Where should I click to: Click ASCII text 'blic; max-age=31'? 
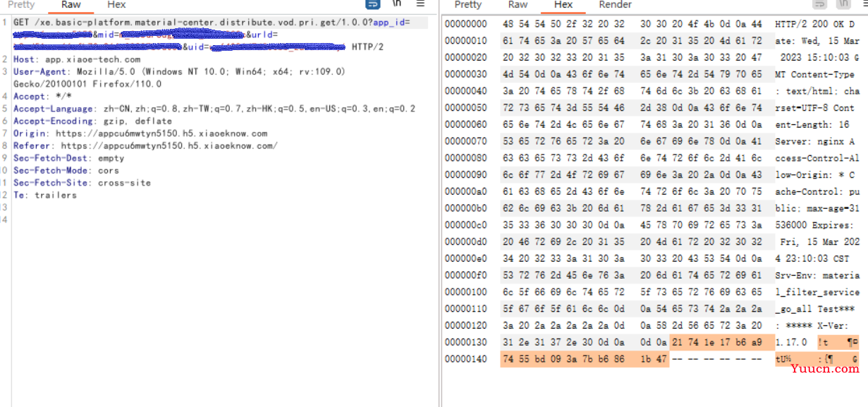(x=817, y=208)
